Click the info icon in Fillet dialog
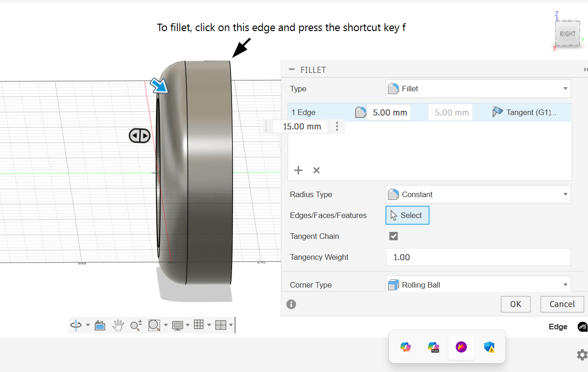Image resolution: width=588 pixels, height=372 pixels. (x=291, y=304)
